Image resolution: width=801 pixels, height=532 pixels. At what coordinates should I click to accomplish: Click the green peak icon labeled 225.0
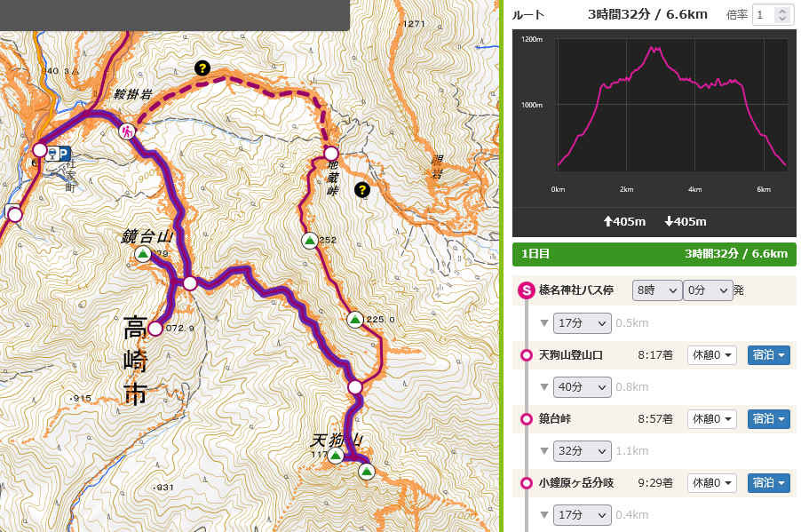[353, 320]
